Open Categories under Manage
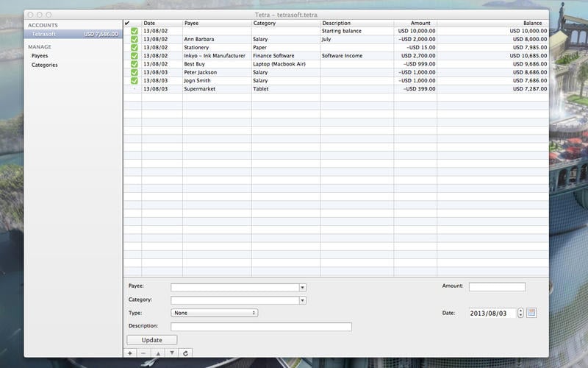This screenshot has height=368, width=588. 45,65
